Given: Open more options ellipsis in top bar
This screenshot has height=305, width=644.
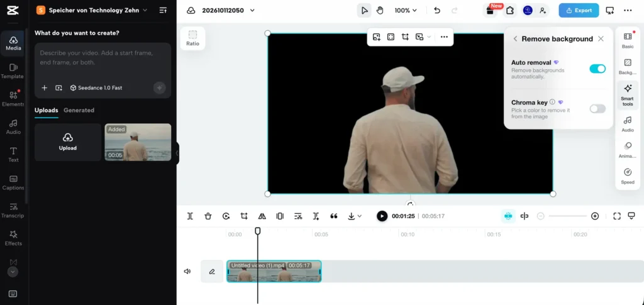Looking at the screenshot, I should point(628,11).
